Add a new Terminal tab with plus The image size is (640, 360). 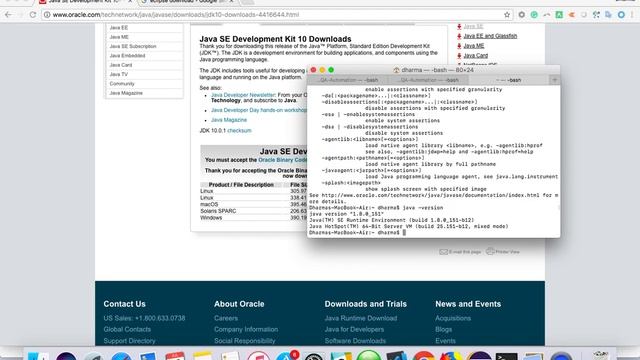coord(554,80)
